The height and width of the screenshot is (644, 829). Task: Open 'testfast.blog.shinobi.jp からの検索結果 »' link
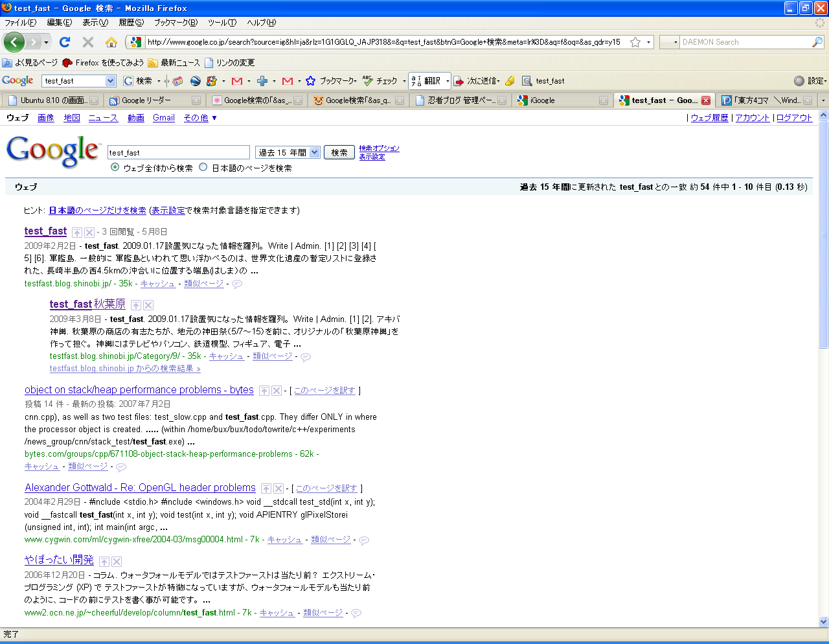click(x=125, y=369)
